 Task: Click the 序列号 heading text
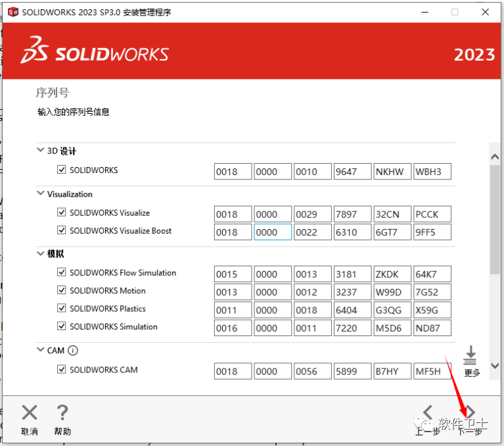(53, 93)
